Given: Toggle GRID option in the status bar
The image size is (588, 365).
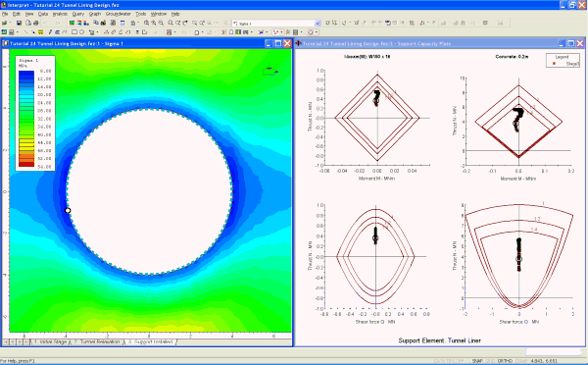Looking at the screenshot, I should pyautogui.click(x=490, y=361).
